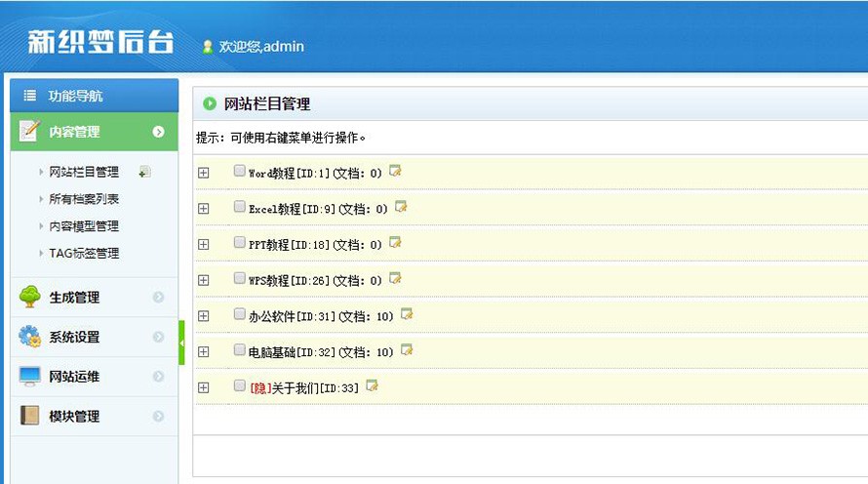The height and width of the screenshot is (484, 868).
Task: Tick the checkbox for Word教程
Action: coord(239,171)
